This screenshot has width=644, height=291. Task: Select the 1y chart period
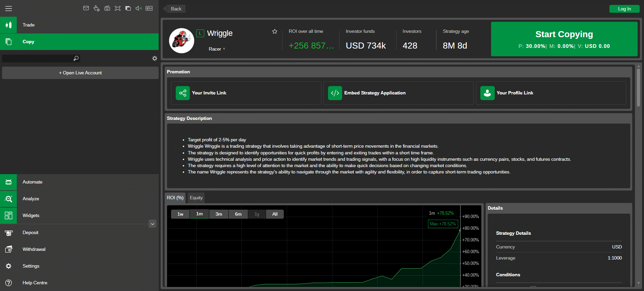[x=257, y=214]
